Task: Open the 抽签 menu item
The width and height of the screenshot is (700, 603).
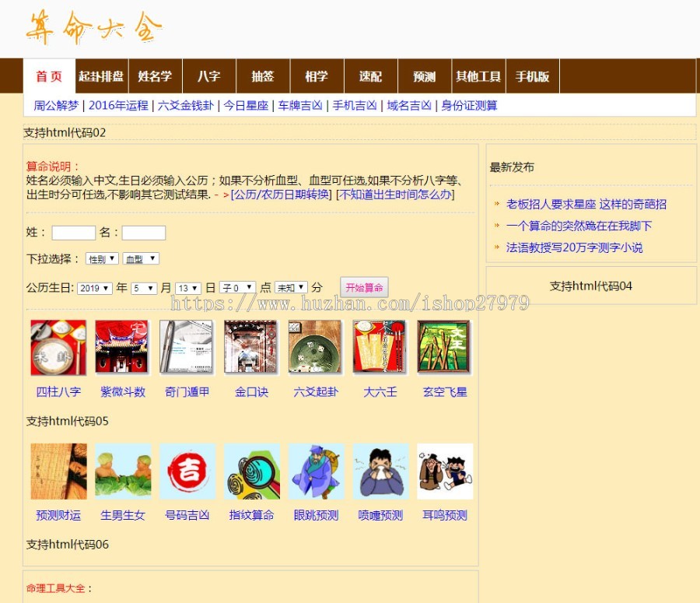Action: coord(263,76)
